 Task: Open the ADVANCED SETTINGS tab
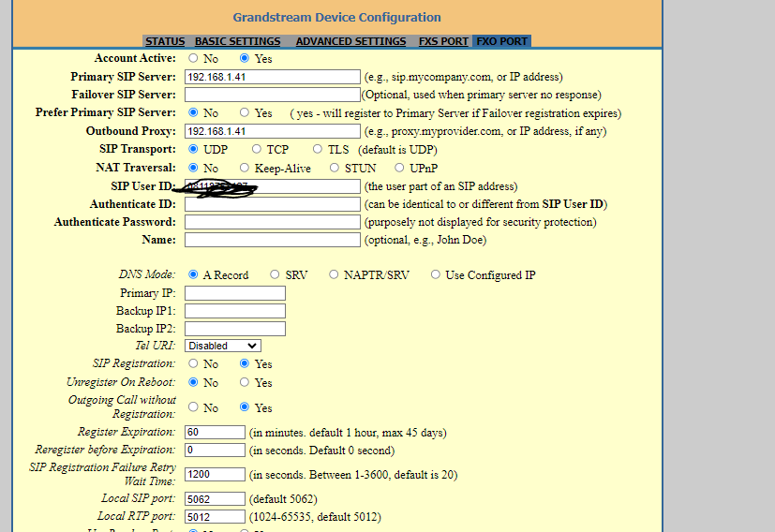click(x=350, y=41)
